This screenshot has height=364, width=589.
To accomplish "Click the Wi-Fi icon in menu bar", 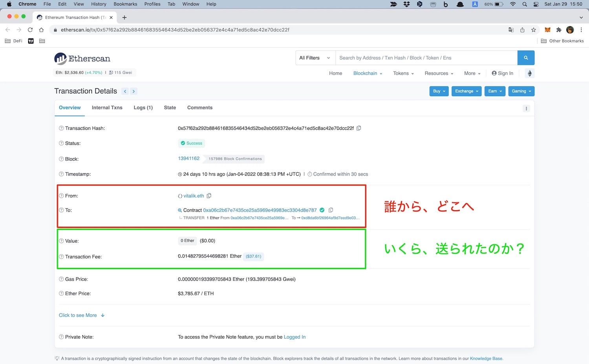I will pos(513,4).
